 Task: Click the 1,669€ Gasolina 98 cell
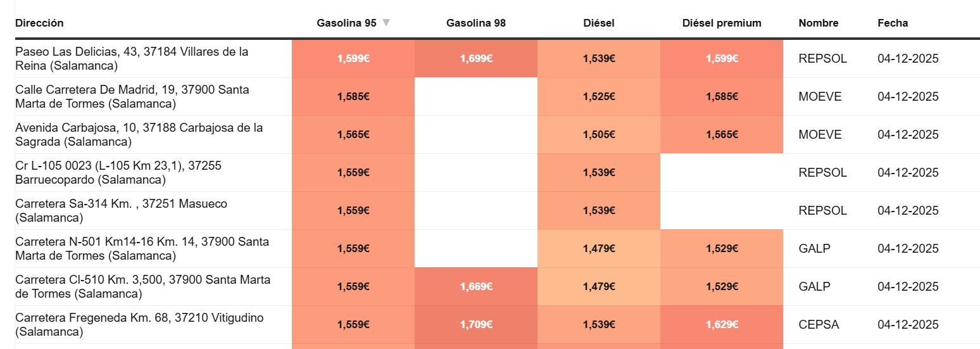(x=476, y=287)
